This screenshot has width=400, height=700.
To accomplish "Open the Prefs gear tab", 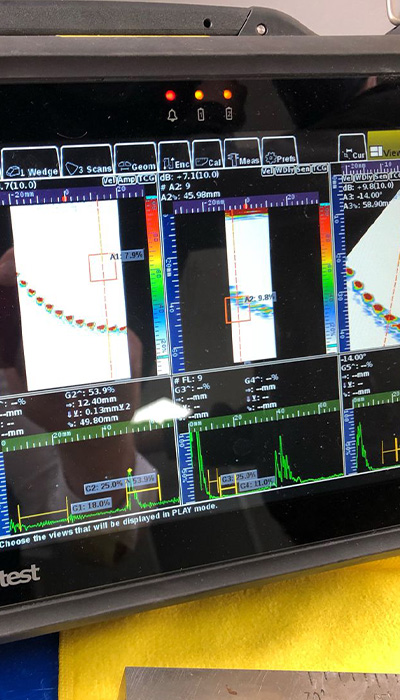I will pyautogui.click(x=279, y=150).
